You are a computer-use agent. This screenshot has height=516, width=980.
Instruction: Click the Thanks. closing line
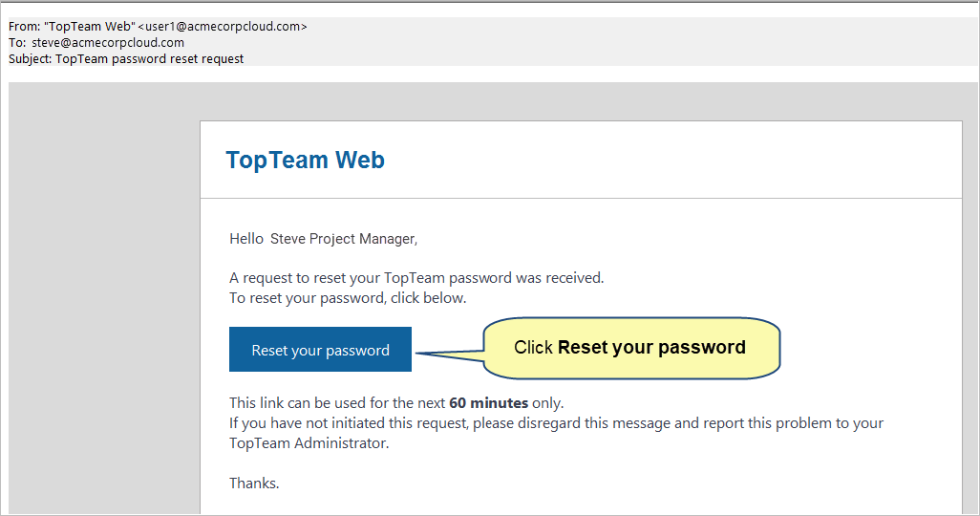[x=254, y=483]
